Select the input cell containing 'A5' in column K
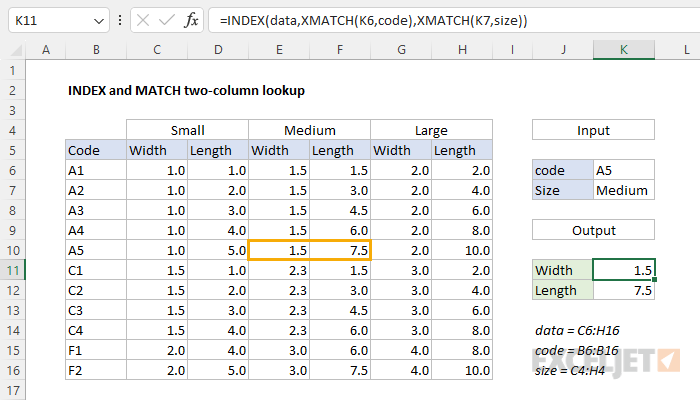 tap(624, 170)
